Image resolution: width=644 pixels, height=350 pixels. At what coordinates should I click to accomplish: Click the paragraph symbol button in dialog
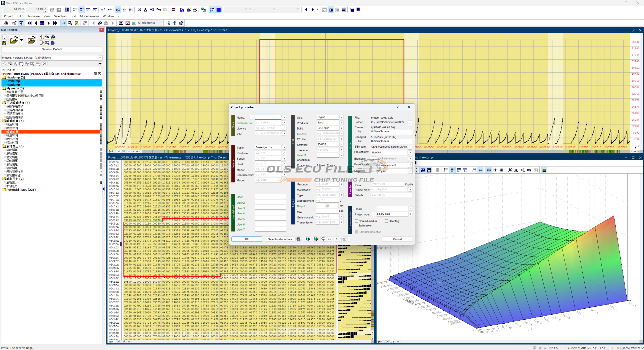click(x=337, y=239)
